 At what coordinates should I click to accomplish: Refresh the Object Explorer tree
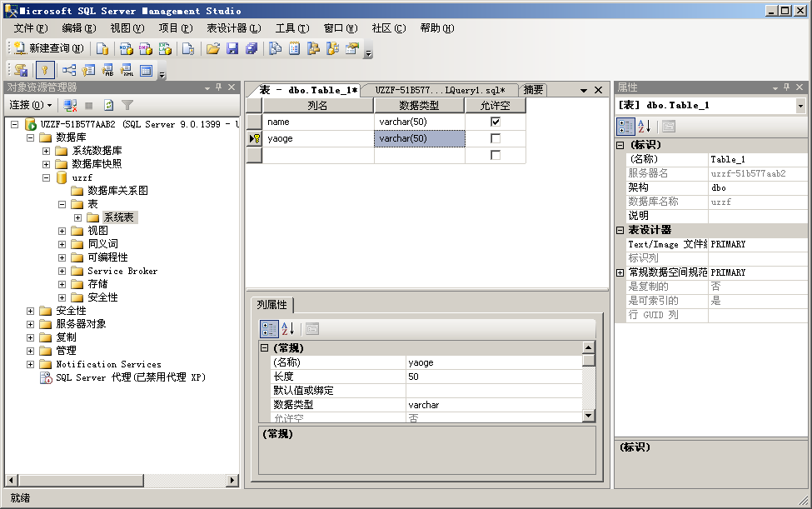(108, 105)
